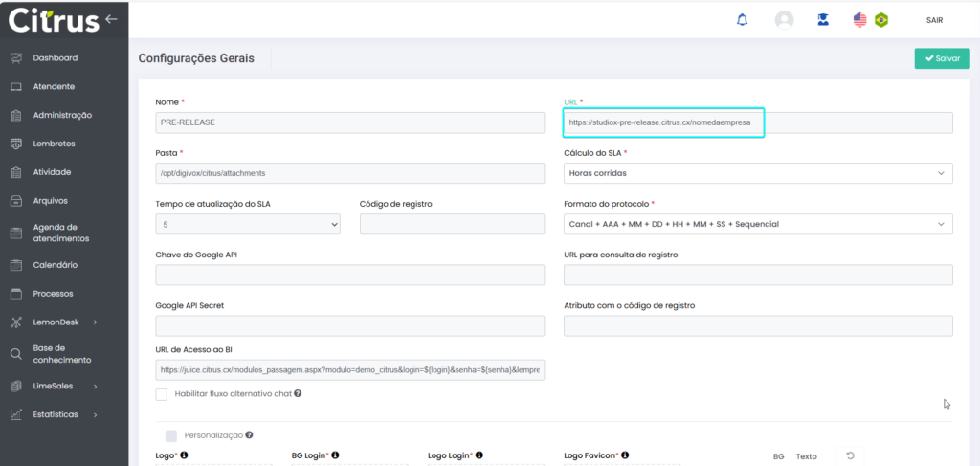This screenshot has width=980, height=466.
Task: Click the help icon beside Personalização
Action: click(249, 435)
